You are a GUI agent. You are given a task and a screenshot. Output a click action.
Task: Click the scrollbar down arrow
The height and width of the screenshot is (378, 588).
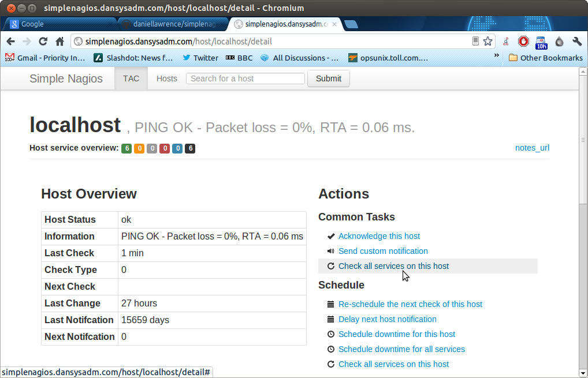click(x=583, y=373)
